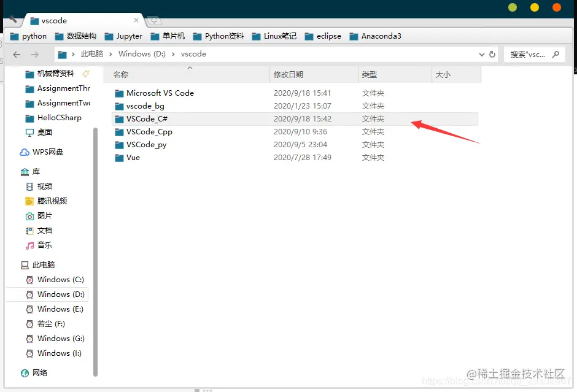Click the back navigation arrow
Screen dimensions: 577x392
click(x=17, y=55)
